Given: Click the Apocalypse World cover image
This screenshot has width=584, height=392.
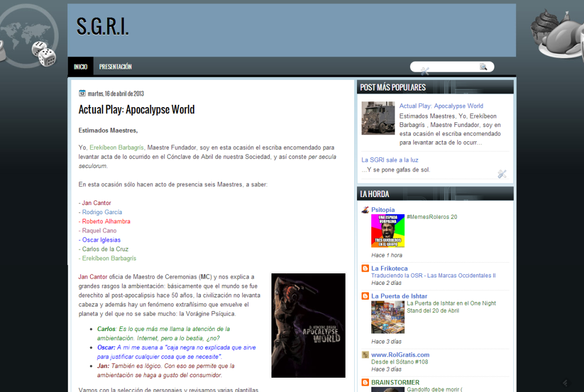Looking at the screenshot, I should click(x=308, y=325).
